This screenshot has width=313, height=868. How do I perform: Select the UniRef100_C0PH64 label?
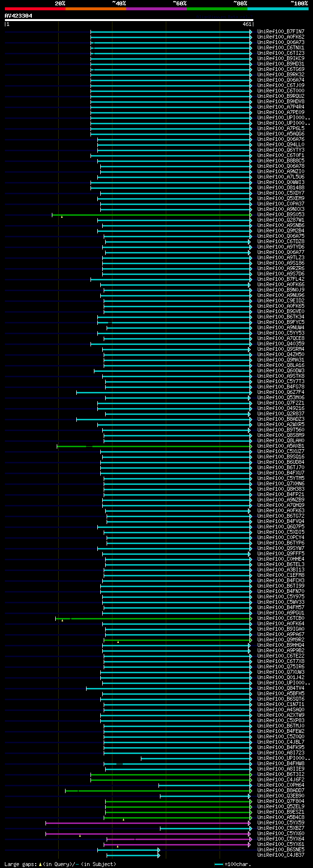281,785
